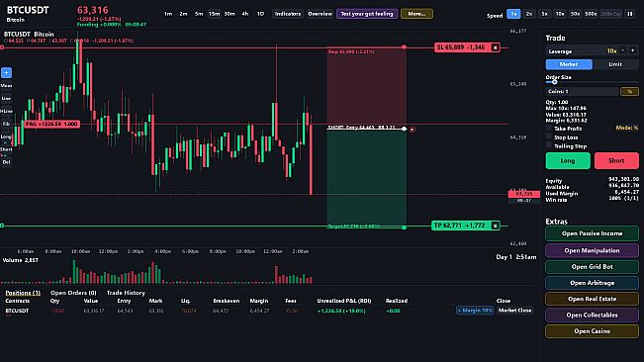
Task: Pause the simulation playback
Action: [x=629, y=14]
